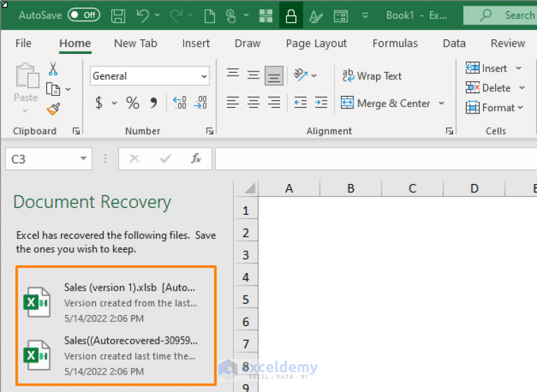Apply Comma Style format

pos(153,102)
